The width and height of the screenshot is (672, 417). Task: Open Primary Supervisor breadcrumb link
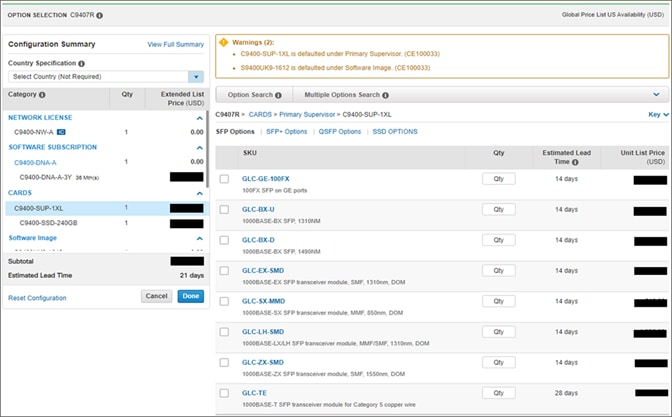pyautogui.click(x=307, y=114)
